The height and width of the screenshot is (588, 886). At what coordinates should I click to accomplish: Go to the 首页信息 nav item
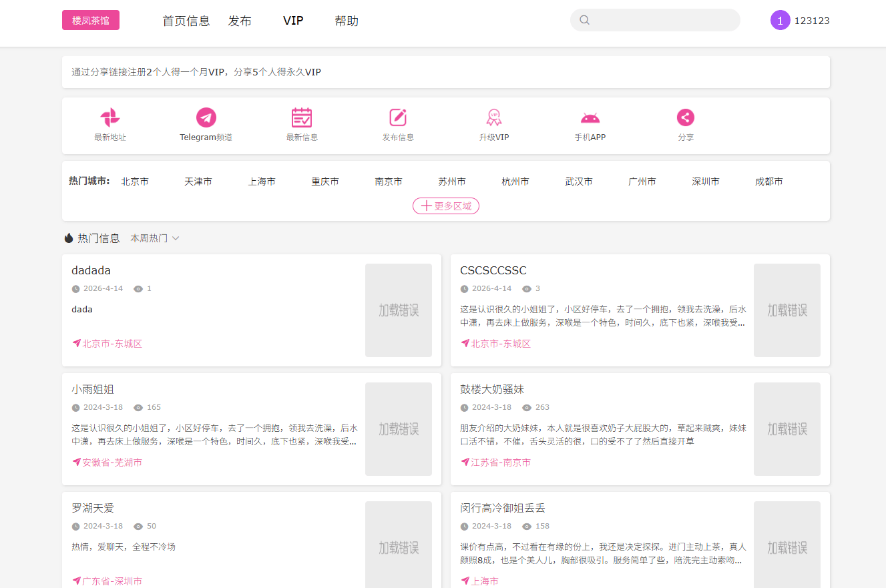point(186,21)
